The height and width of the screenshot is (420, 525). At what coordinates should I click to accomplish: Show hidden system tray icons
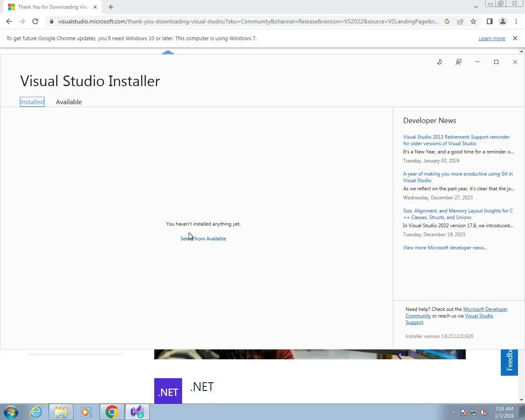coord(454,412)
